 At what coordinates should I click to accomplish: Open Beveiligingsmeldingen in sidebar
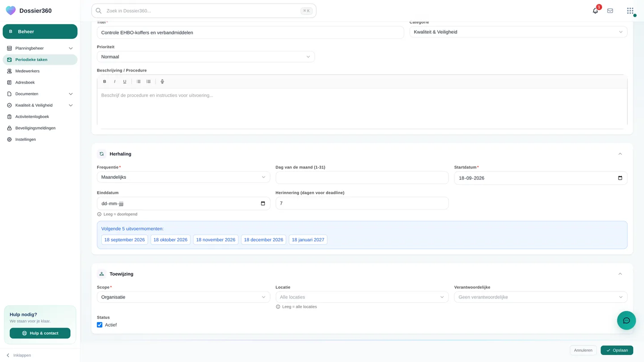coord(40,128)
